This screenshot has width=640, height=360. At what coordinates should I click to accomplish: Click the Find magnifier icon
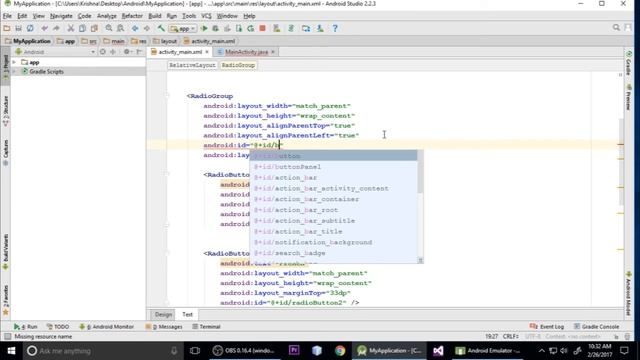109,28
